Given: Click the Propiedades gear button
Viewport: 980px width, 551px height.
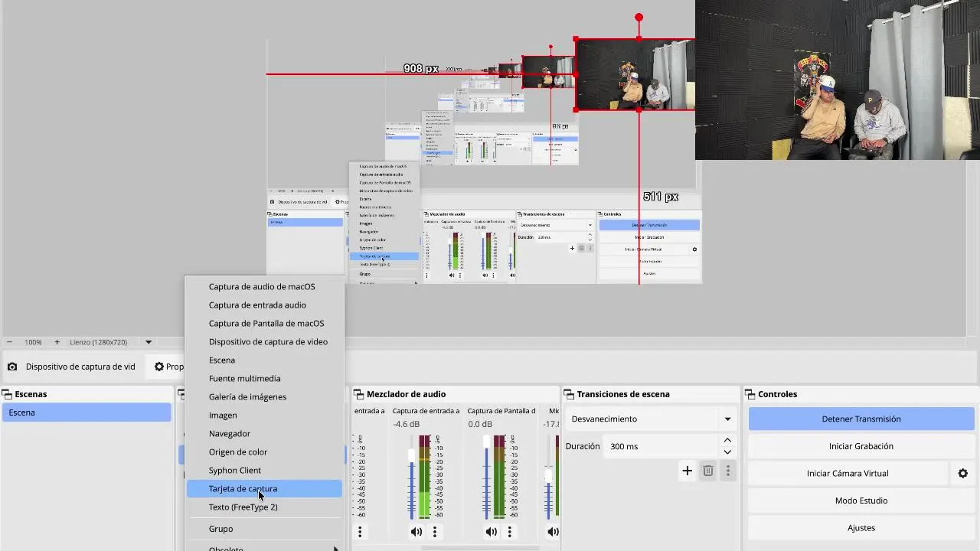Looking at the screenshot, I should [x=169, y=367].
